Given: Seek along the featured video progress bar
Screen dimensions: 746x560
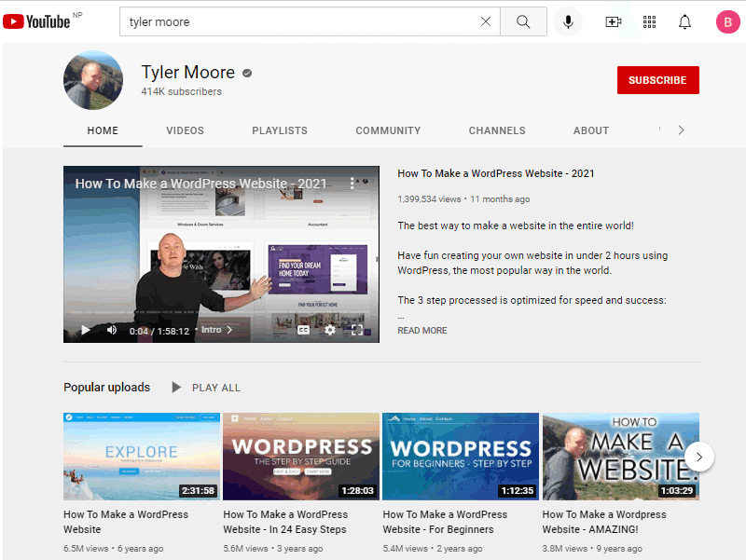Looking at the screenshot, I should (221, 312).
